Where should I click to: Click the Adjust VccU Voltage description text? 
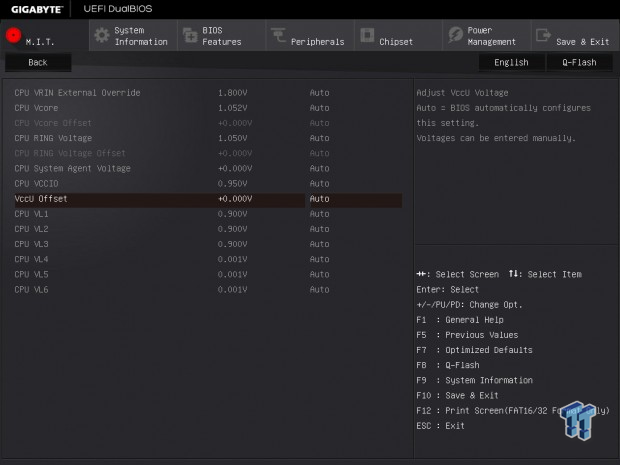pyautogui.click(x=462, y=93)
